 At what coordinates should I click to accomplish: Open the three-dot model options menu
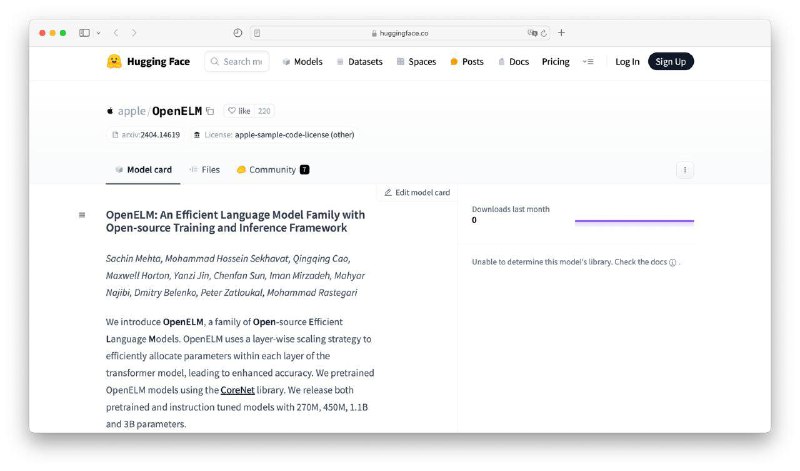click(x=685, y=170)
